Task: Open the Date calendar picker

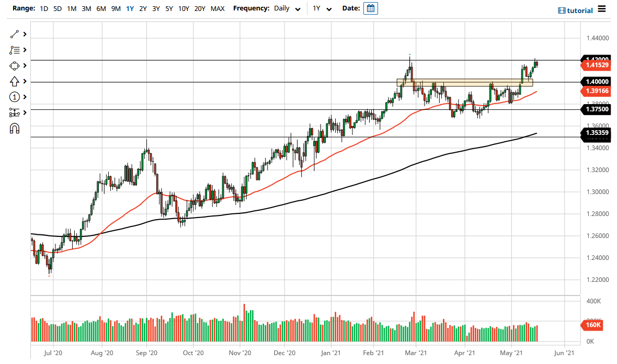Action: tap(371, 8)
